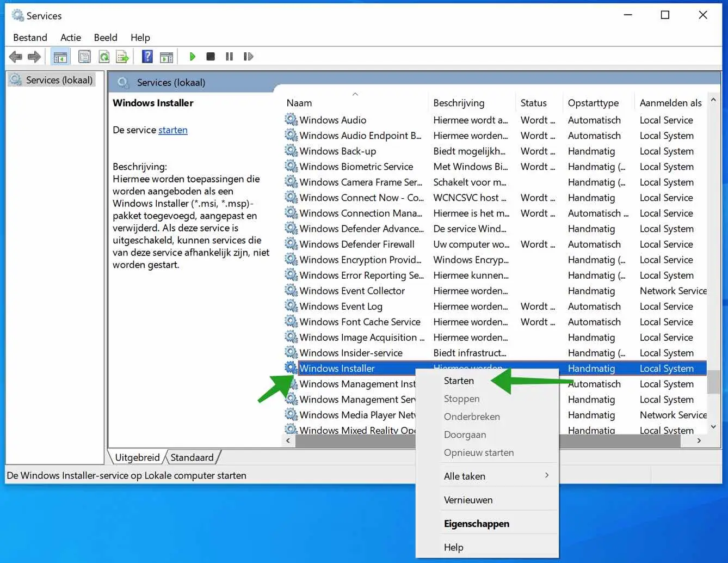This screenshot has height=563, width=728.
Task: Click the Export list toolbar icon
Action: (122, 57)
